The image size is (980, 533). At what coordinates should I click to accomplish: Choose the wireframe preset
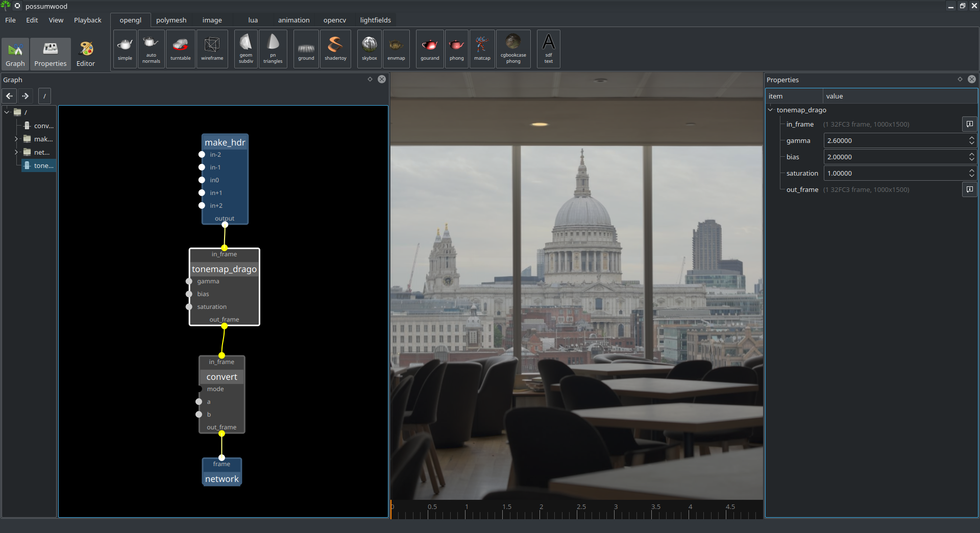click(212, 49)
